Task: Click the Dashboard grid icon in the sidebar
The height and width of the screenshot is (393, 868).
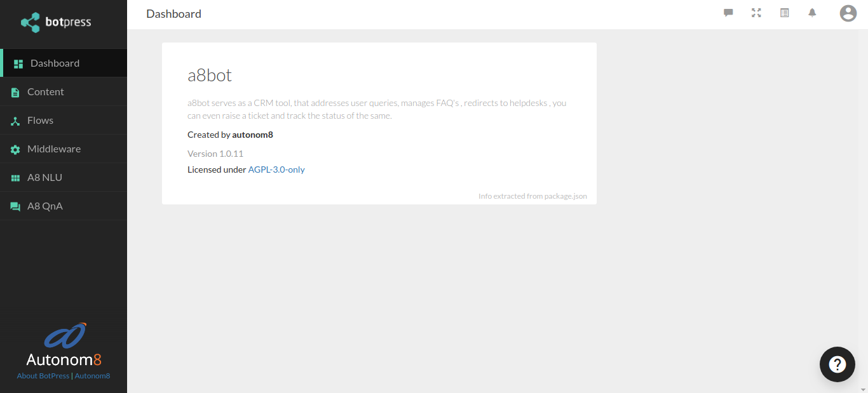Action: tap(18, 63)
